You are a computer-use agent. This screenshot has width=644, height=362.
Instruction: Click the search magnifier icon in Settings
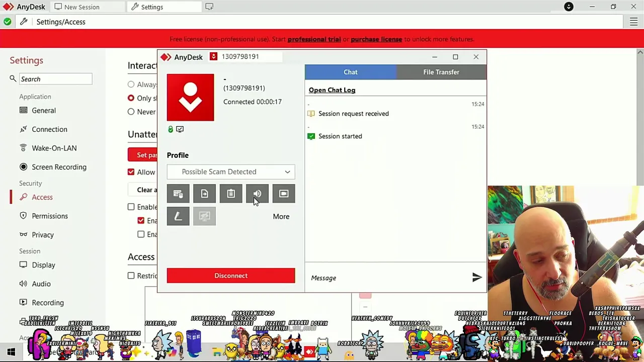pyautogui.click(x=13, y=78)
